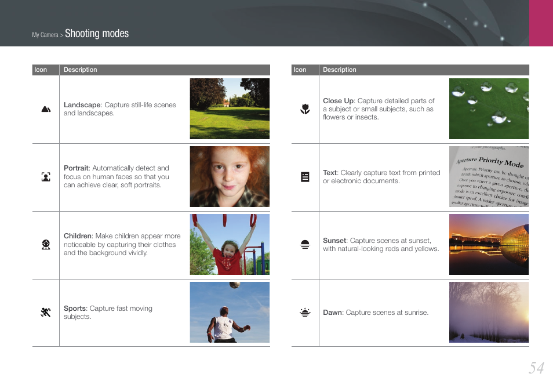The height and width of the screenshot is (392, 553).
Task: Click the 'Children' mode name text
Action: click(78, 235)
